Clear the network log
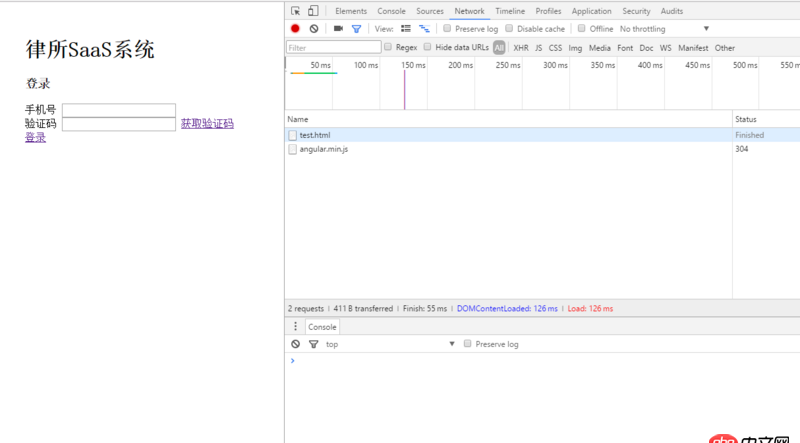 313,29
